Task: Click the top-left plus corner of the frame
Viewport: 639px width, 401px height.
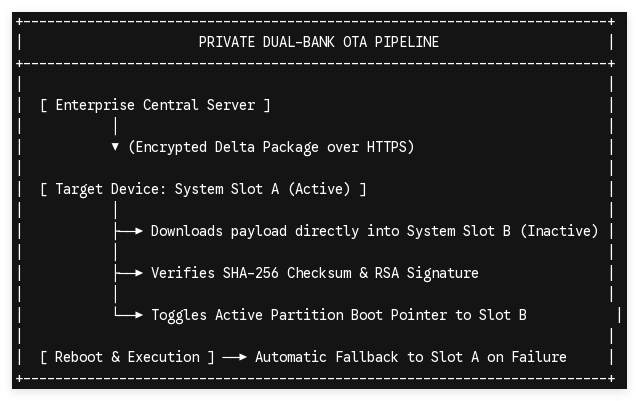Action: 20,21
